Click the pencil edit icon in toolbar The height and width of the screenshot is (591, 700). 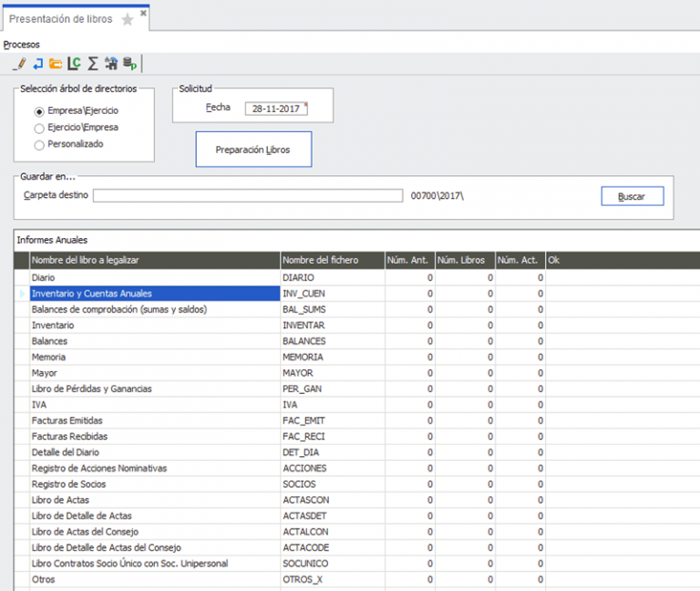click(20, 63)
